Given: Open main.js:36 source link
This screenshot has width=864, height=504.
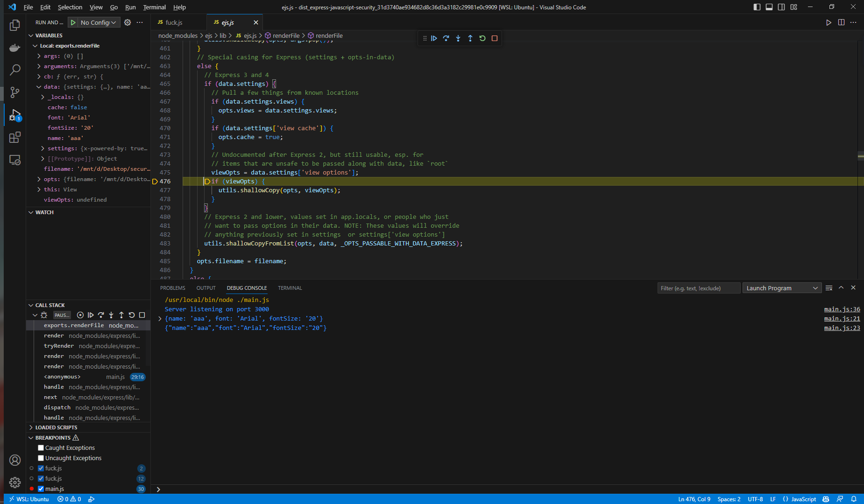Looking at the screenshot, I should pos(842,309).
